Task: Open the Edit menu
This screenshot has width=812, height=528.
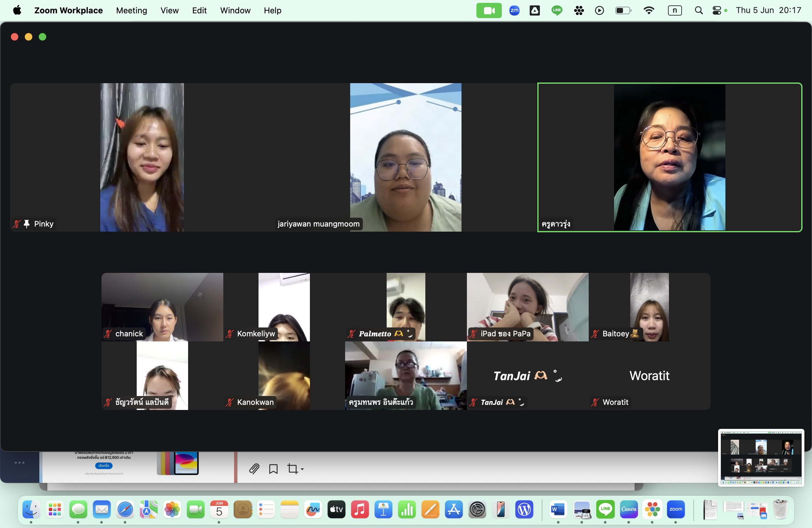Action: coord(199,10)
